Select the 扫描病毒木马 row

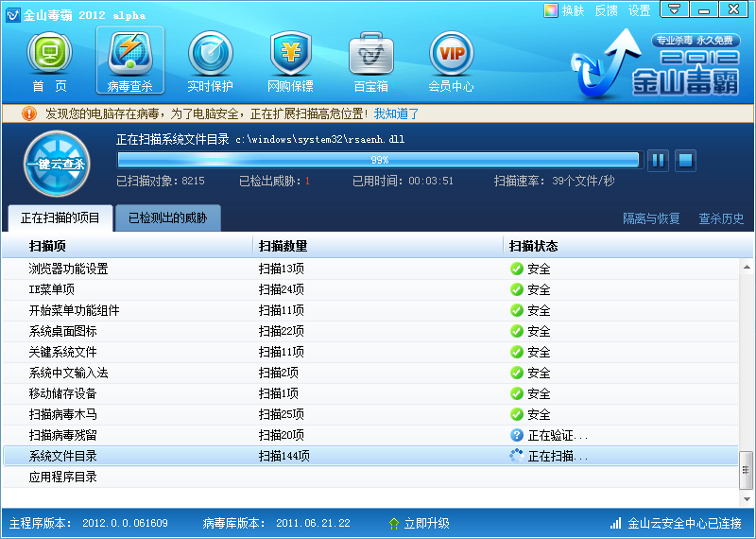pyautogui.click(x=370, y=414)
